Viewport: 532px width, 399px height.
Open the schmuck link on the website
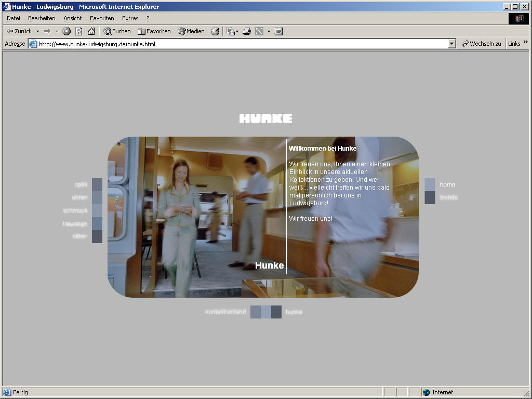tap(75, 211)
